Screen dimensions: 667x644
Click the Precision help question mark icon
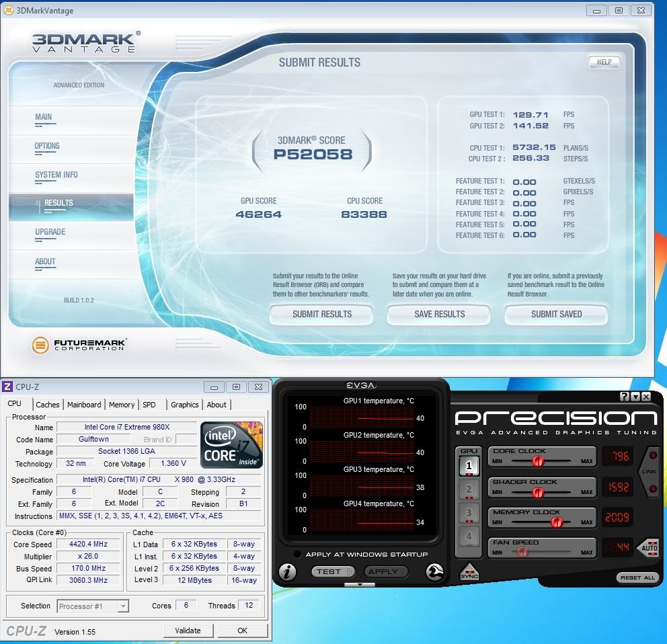point(625,397)
